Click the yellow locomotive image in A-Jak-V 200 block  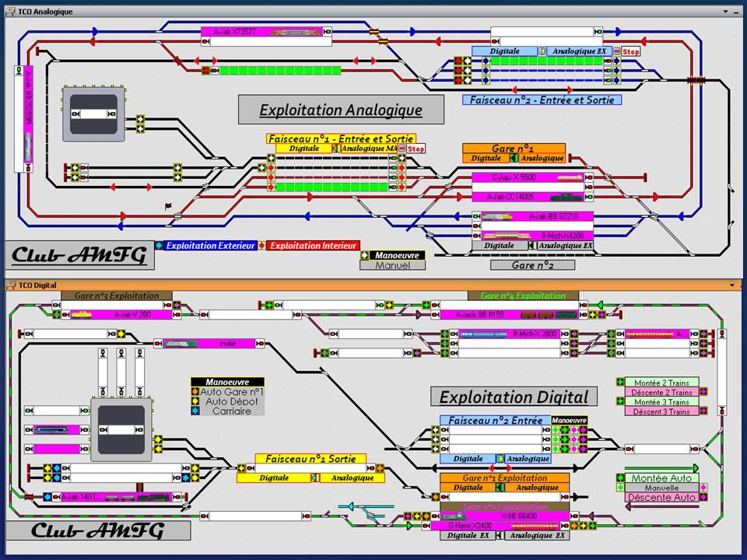click(82, 315)
